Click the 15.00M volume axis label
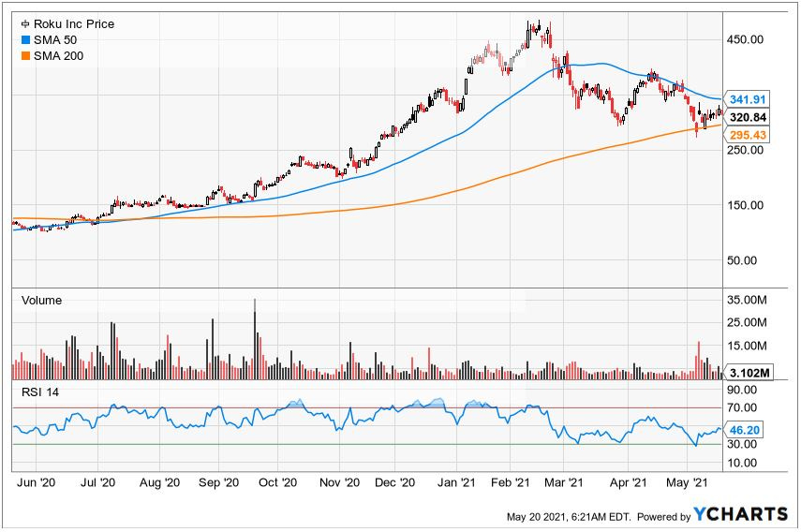801x532 pixels. (x=747, y=347)
